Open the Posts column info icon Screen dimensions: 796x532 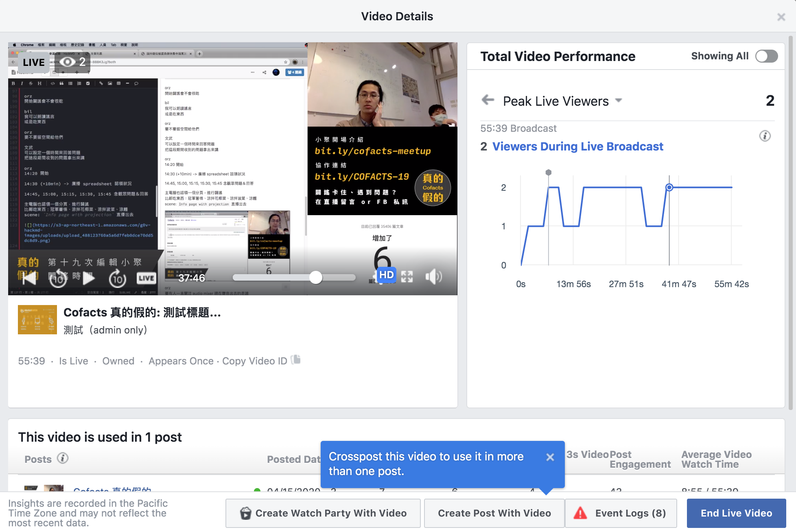point(62,458)
